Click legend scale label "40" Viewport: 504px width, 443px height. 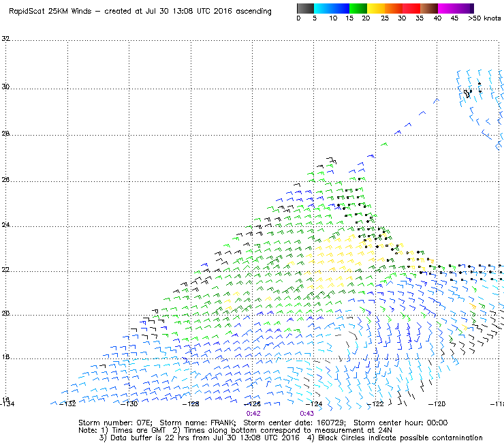(437, 18)
